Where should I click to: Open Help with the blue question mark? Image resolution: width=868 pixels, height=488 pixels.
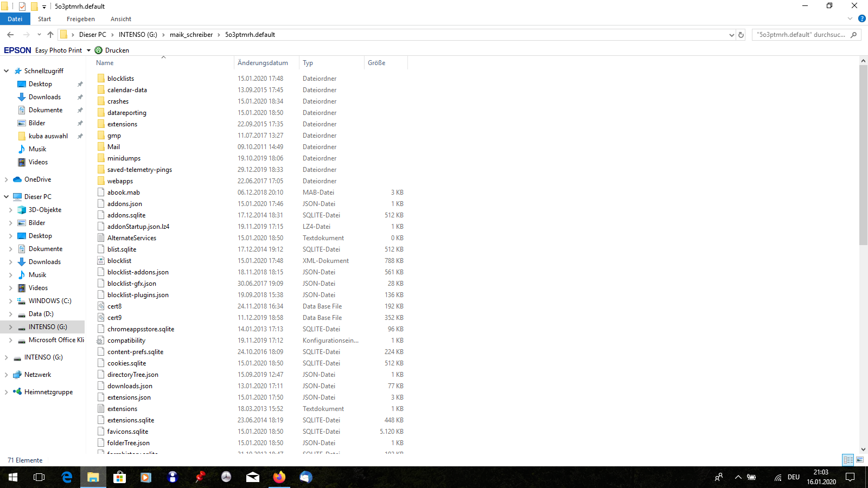(x=861, y=19)
